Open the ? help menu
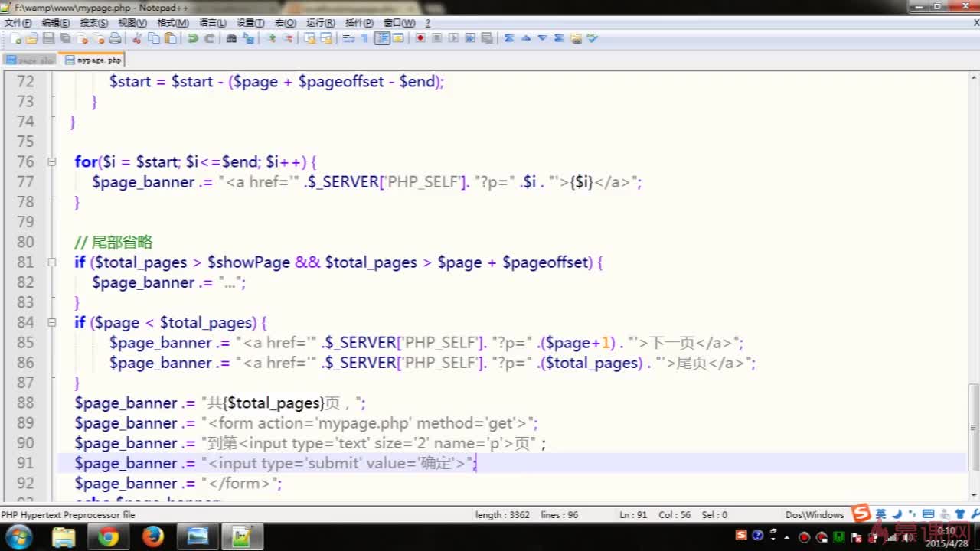The height and width of the screenshot is (551, 980). pyautogui.click(x=428, y=23)
